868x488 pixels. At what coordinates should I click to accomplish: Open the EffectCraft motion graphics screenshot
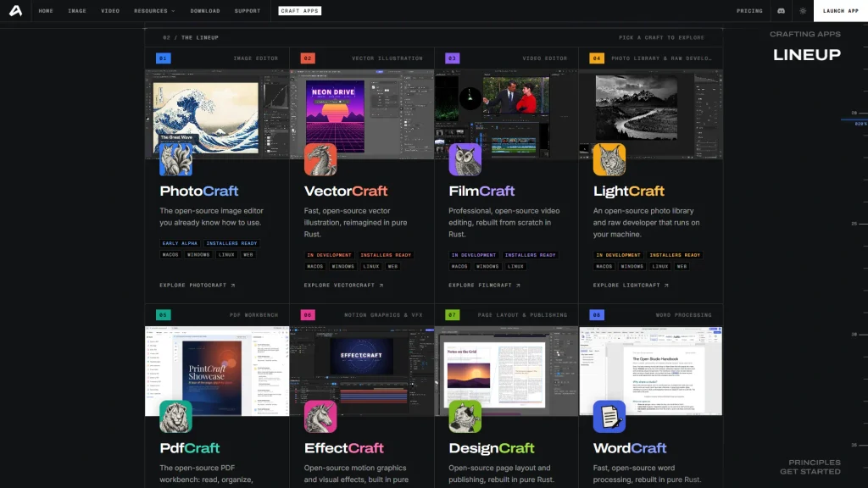(x=362, y=371)
